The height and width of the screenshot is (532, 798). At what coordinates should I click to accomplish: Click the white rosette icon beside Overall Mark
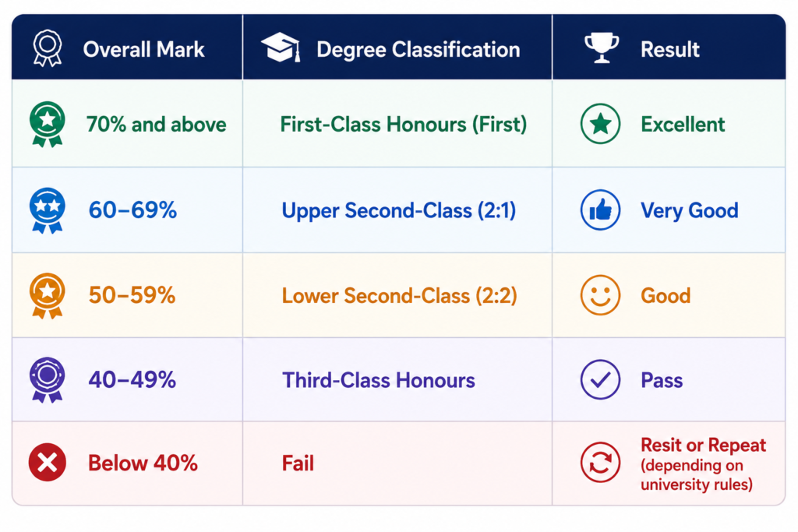[x=48, y=48]
